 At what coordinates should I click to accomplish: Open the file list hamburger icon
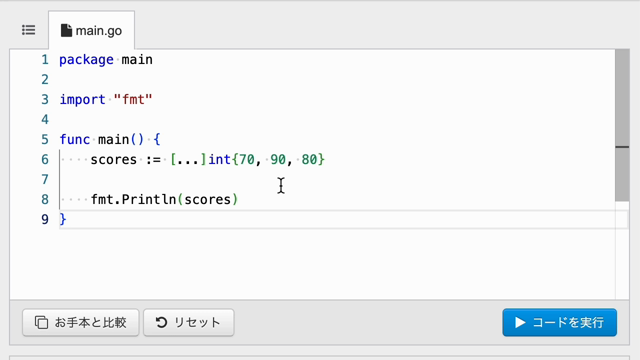click(x=29, y=30)
